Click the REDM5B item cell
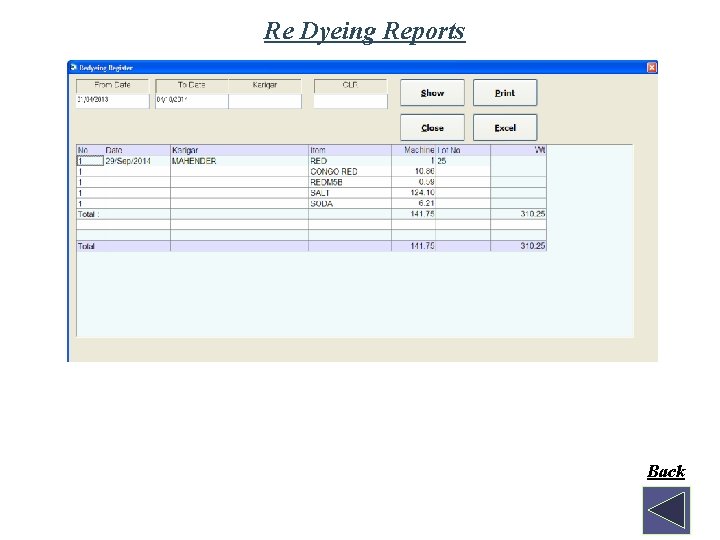The width and height of the screenshot is (720, 540). click(x=350, y=182)
